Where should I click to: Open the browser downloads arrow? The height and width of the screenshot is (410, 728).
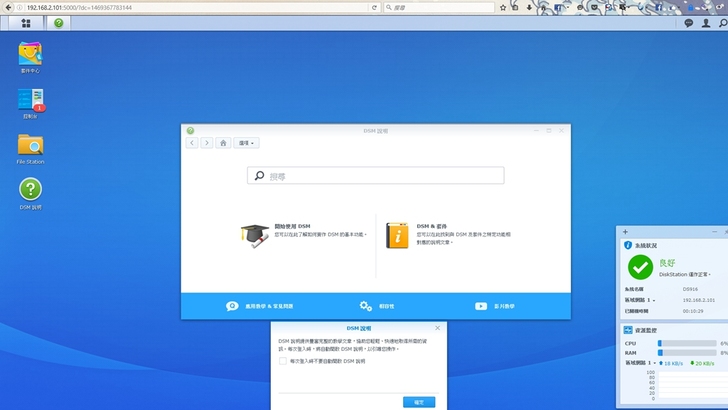tap(529, 7)
